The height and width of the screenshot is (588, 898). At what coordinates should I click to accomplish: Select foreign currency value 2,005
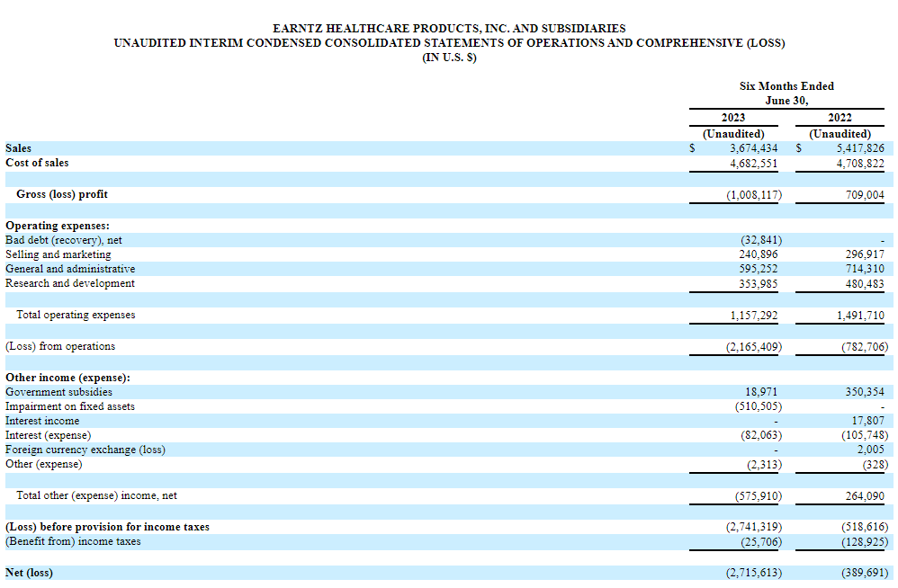[870, 450]
